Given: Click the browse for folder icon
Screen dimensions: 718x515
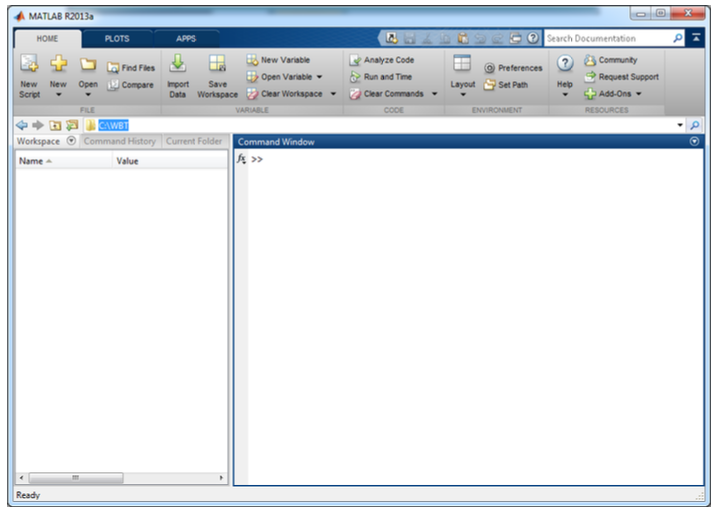Looking at the screenshot, I should 72,125.
